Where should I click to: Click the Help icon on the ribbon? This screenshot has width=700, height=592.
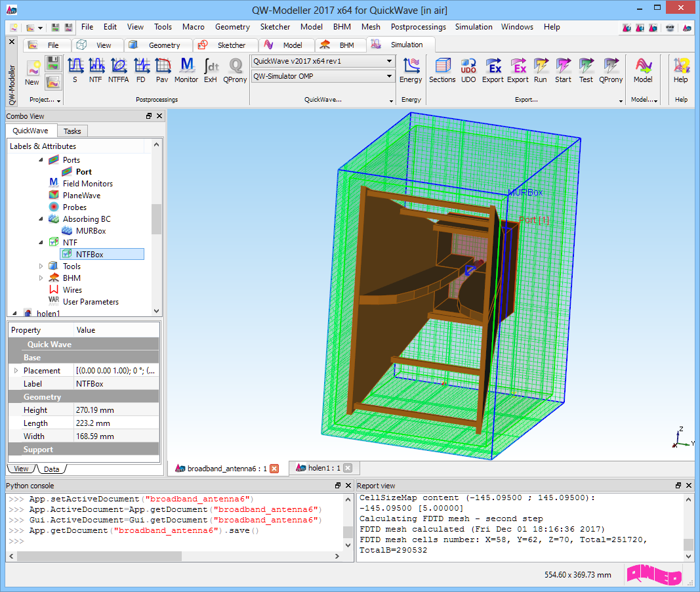[x=681, y=70]
